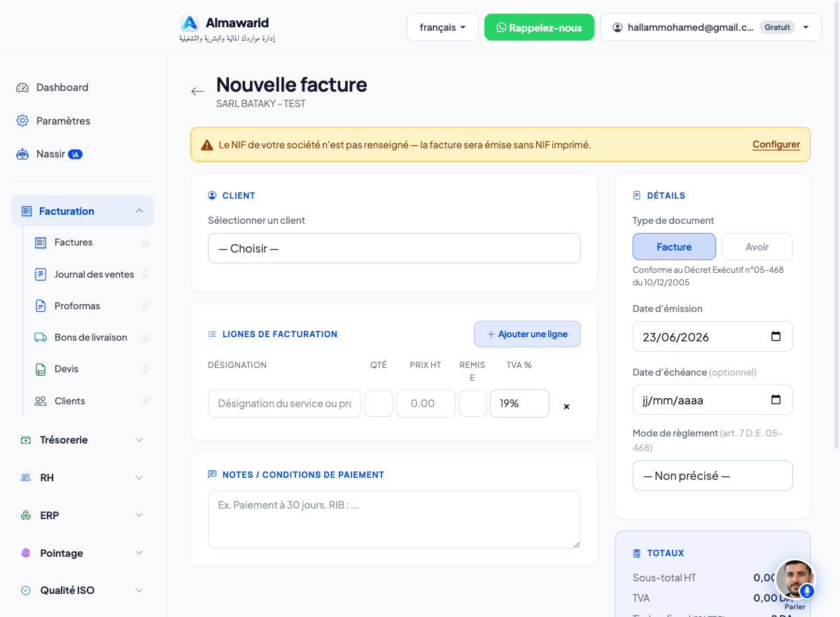840x617 pixels.
Task: Go to Proformas page
Action: (77, 306)
